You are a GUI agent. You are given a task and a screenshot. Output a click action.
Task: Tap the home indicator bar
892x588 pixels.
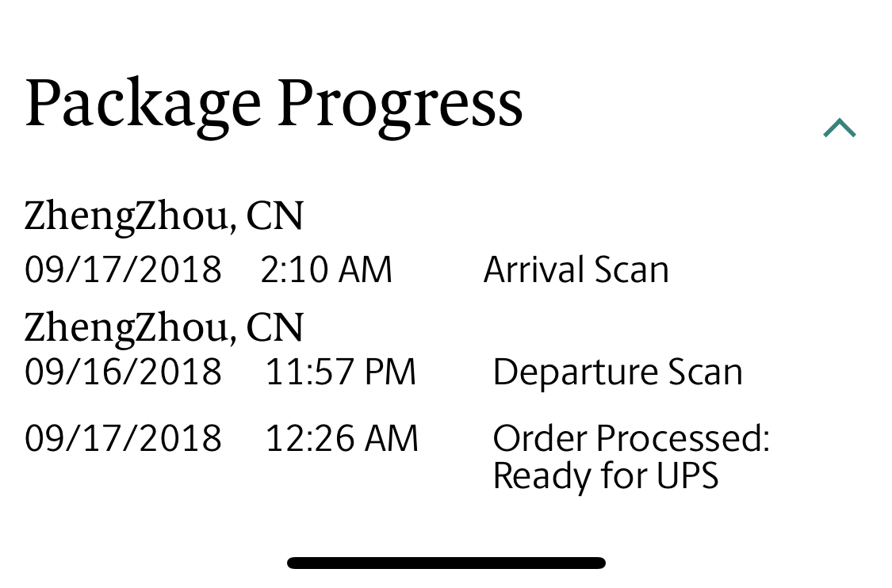(446, 563)
